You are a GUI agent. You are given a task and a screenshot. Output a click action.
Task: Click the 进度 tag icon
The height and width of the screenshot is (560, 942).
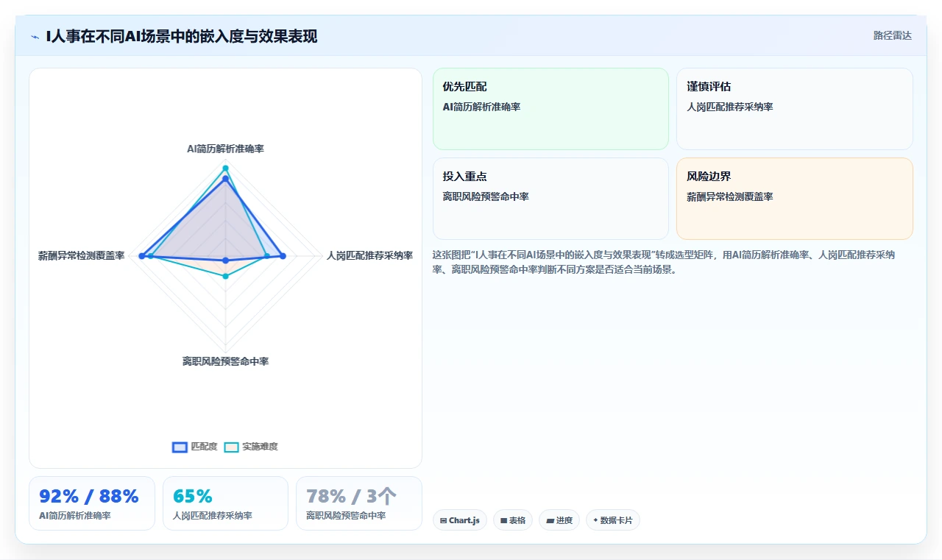point(550,520)
